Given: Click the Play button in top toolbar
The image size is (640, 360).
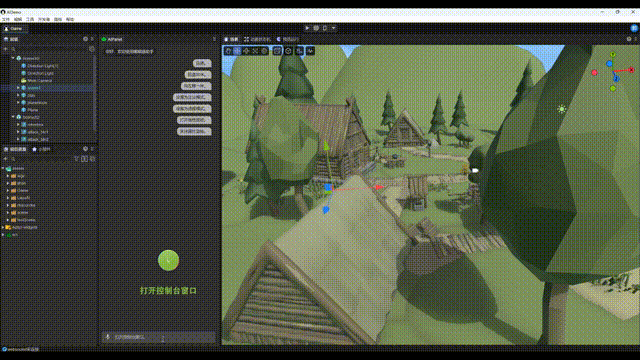Looking at the screenshot, I should [307, 28].
